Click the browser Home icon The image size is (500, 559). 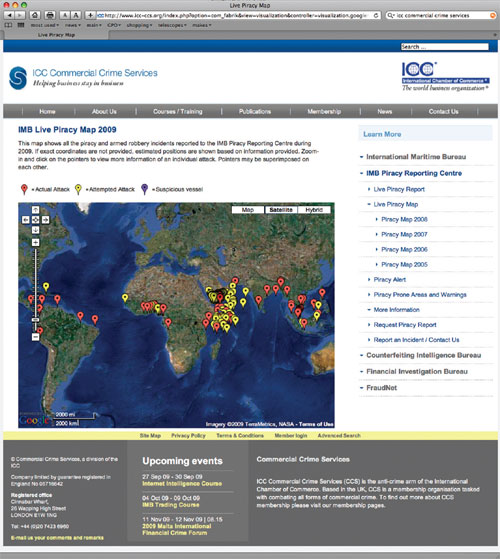pos(35,15)
